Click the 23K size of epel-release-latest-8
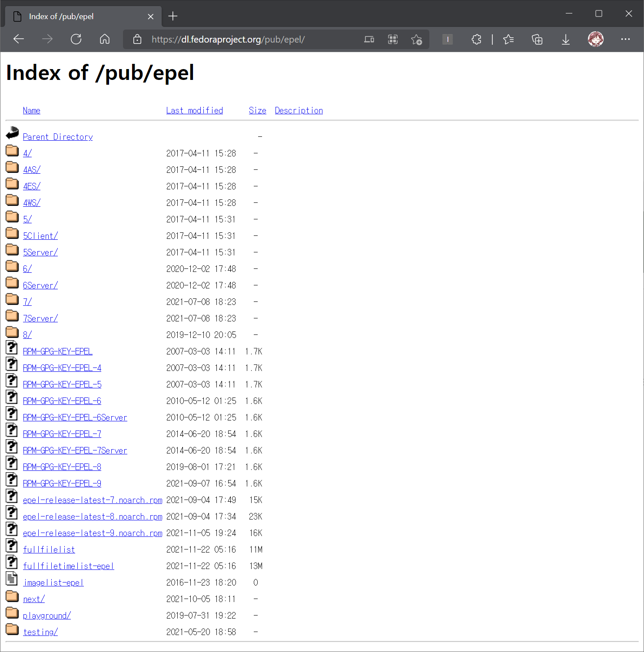644x652 pixels. [x=256, y=516]
